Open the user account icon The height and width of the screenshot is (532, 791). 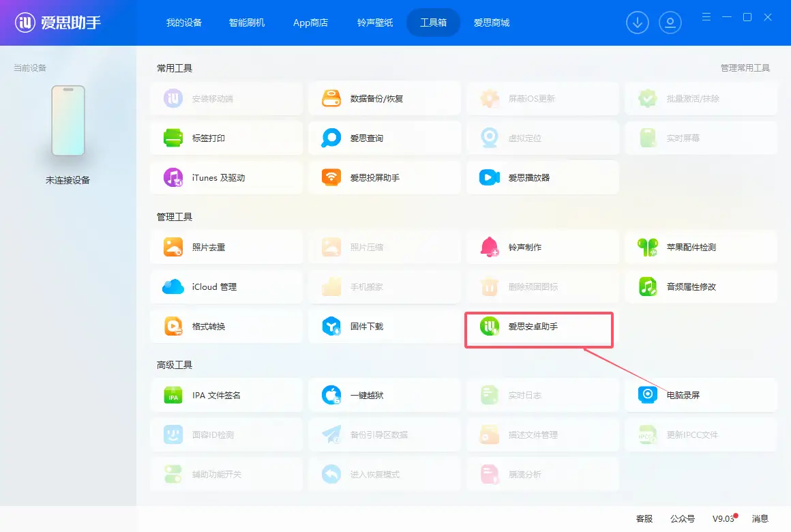670,23
